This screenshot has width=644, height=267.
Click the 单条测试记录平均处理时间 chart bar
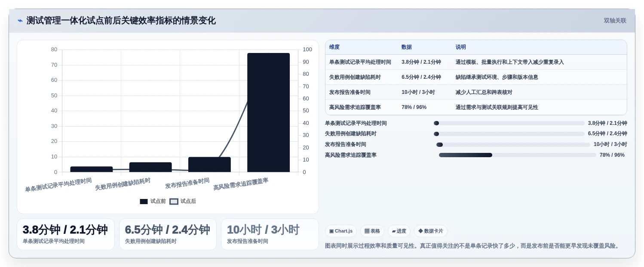92,169
